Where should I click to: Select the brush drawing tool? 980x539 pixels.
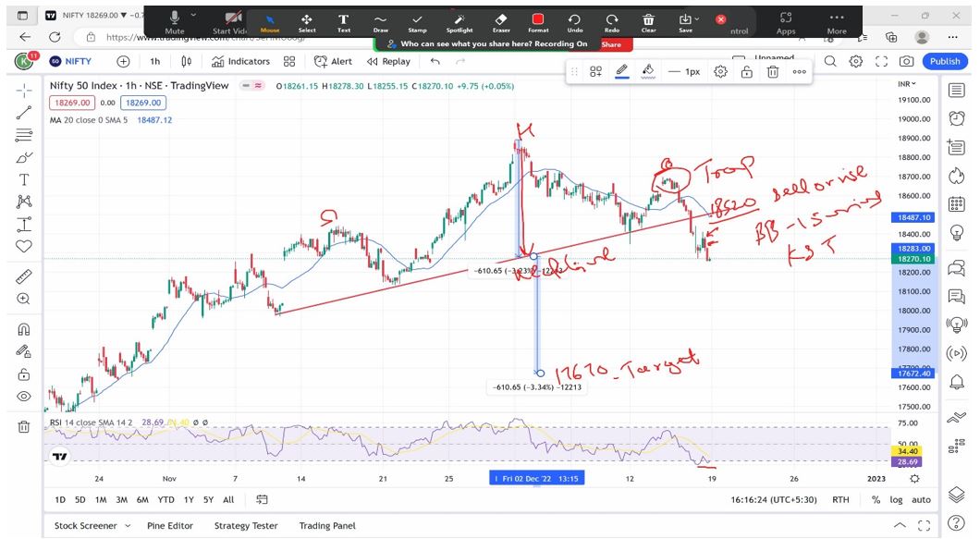pyautogui.click(x=24, y=157)
